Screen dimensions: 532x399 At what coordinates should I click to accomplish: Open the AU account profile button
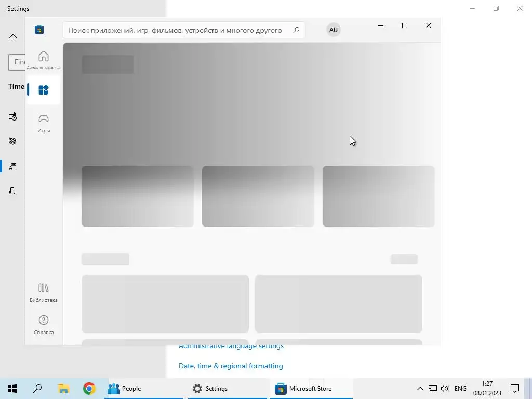334,30
